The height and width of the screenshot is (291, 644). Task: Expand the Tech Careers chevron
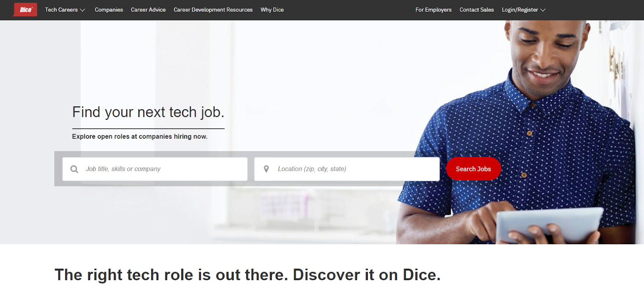coord(83,10)
